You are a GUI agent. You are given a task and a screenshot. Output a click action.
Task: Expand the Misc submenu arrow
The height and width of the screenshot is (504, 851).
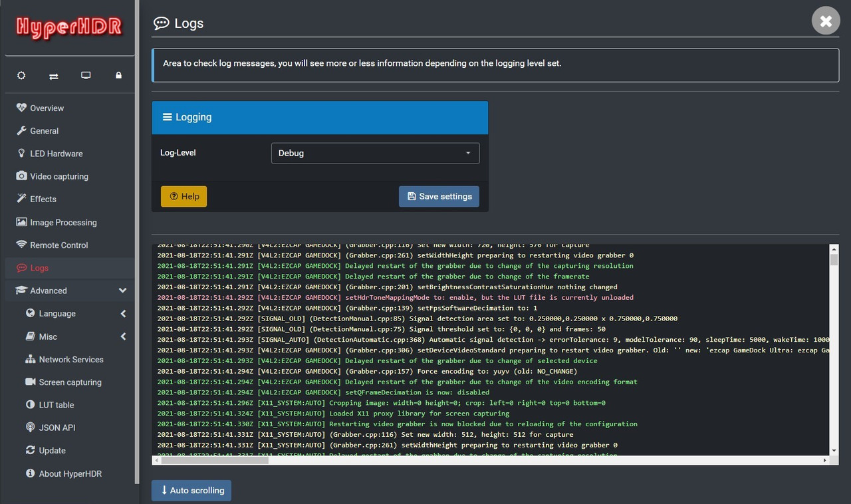pos(123,336)
